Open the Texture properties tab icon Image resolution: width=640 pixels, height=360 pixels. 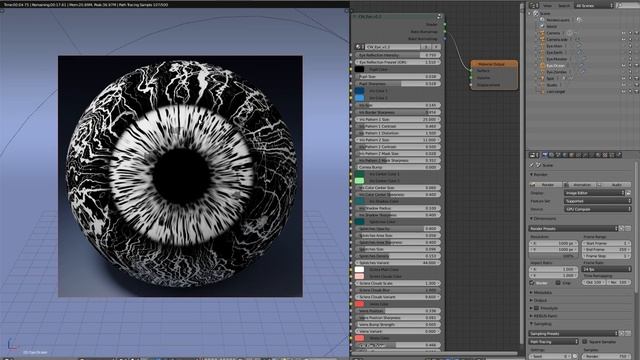point(604,155)
